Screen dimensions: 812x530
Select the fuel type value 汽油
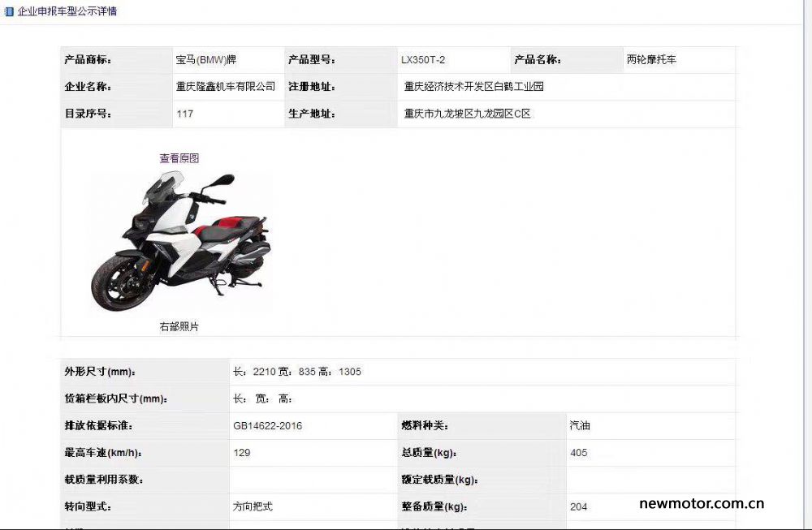(x=580, y=425)
